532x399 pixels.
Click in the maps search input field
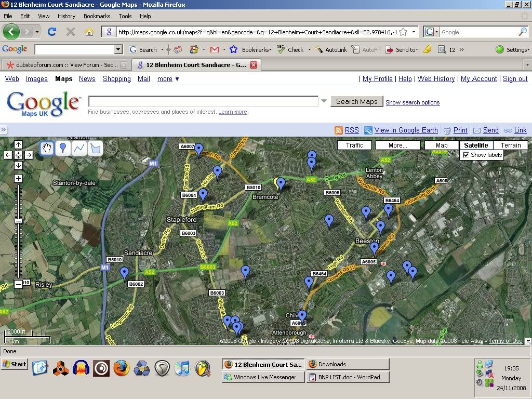point(203,101)
